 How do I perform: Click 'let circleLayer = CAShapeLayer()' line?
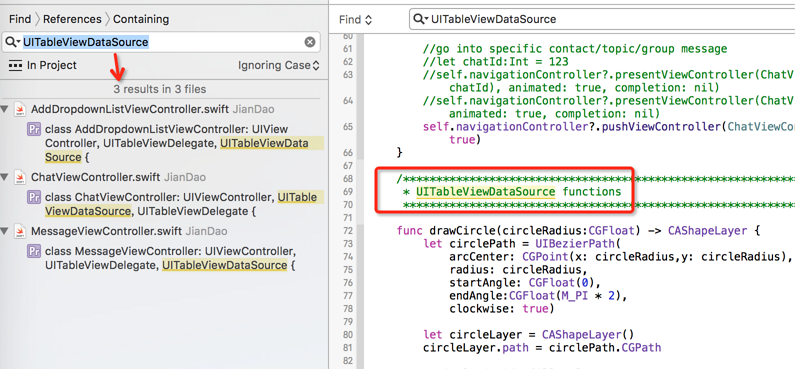click(529, 335)
